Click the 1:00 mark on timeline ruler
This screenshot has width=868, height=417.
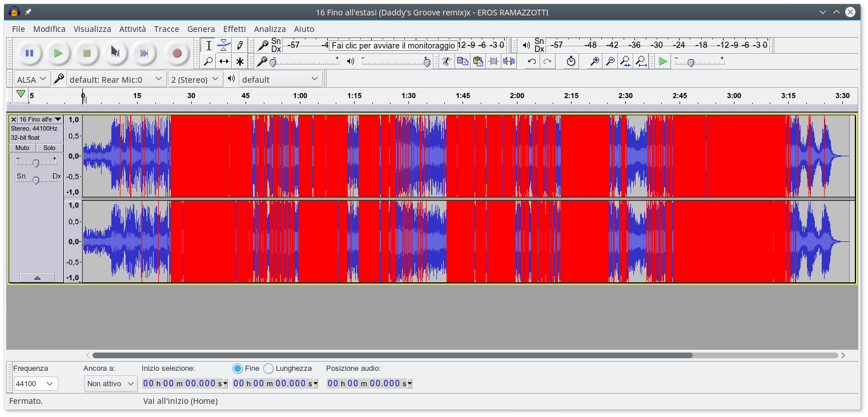(300, 96)
